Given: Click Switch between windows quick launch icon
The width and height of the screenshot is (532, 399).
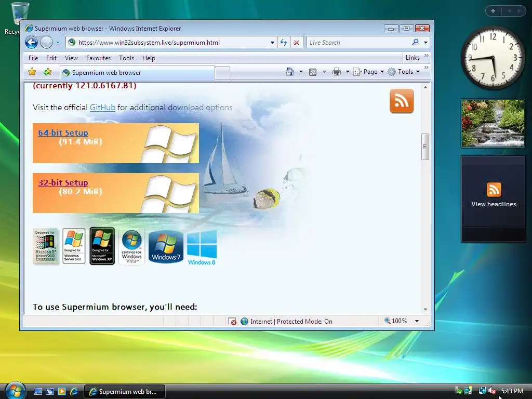Looking at the screenshot, I should click(x=50, y=392).
